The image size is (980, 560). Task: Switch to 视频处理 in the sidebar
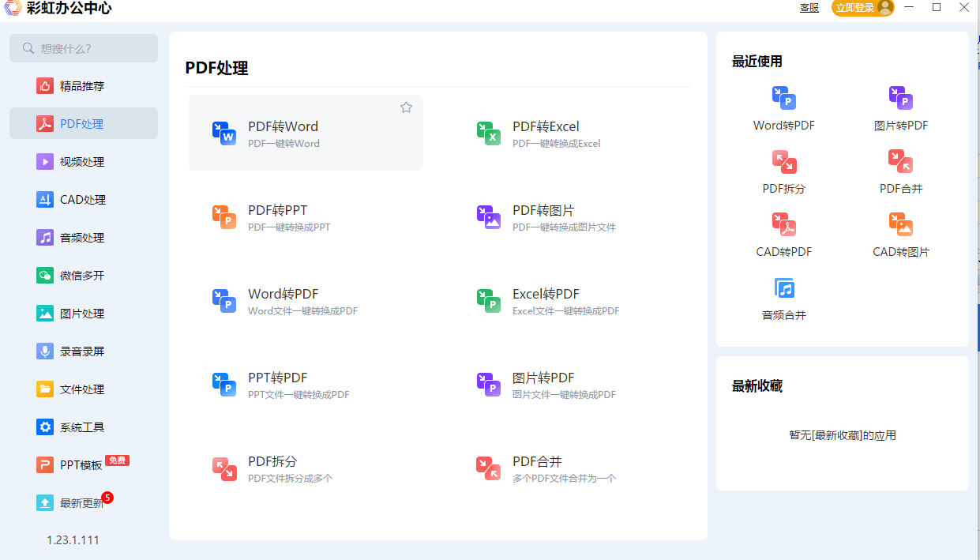[84, 162]
